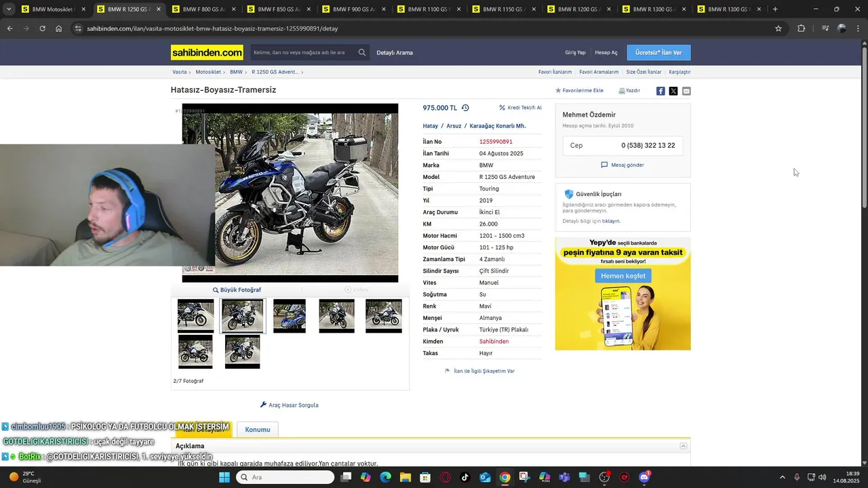Open TikTok from the taskbar
This screenshot has height=488, width=868.
coord(465,477)
